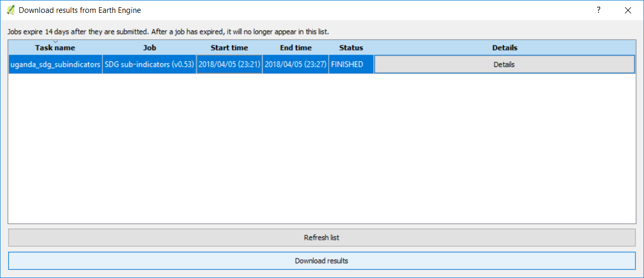Click the Details column header

click(504, 48)
